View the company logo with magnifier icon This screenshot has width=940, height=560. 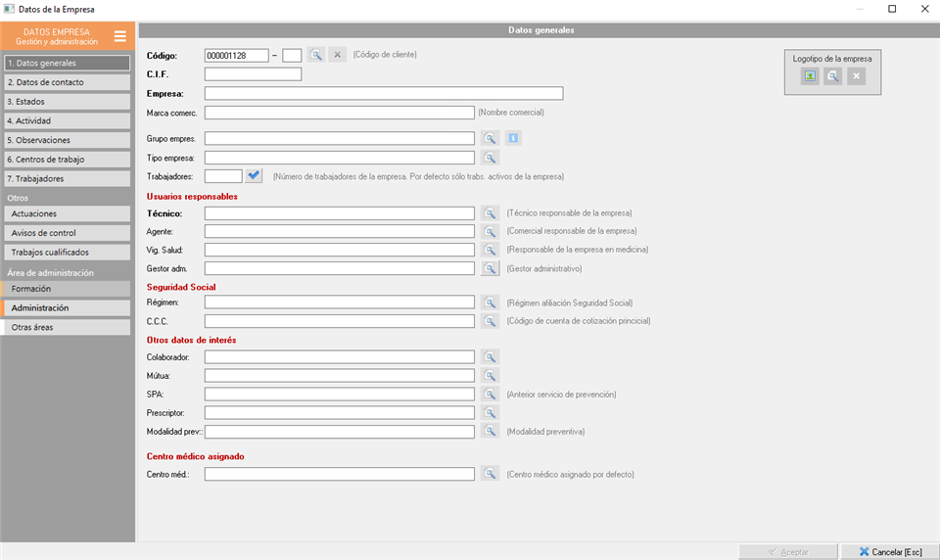pyautogui.click(x=832, y=76)
